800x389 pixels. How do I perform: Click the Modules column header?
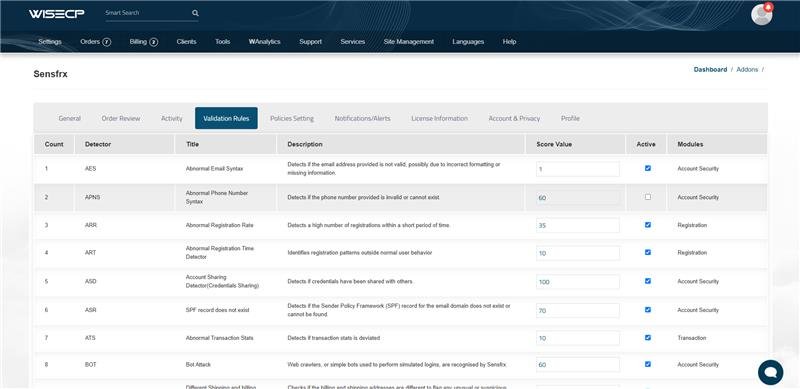(717, 144)
